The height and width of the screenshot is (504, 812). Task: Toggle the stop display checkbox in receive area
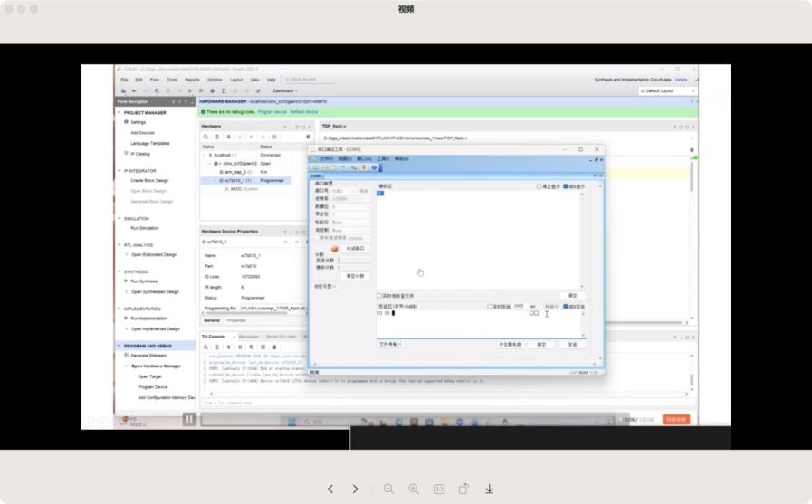[539, 186]
